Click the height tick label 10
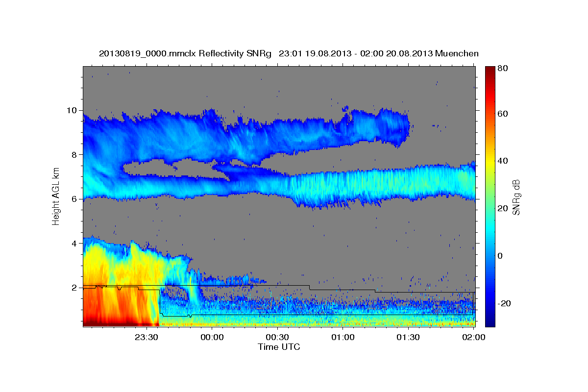This screenshot has height=392, width=588. pos(73,110)
